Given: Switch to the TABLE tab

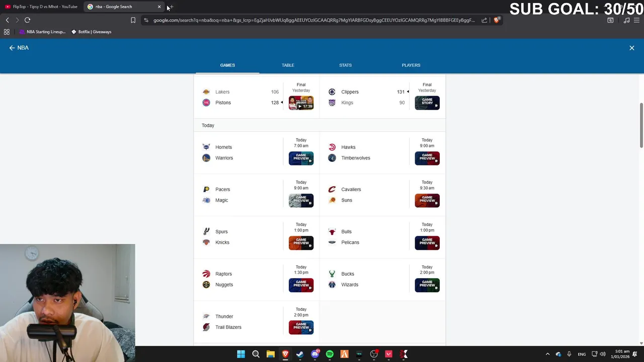Looking at the screenshot, I should (x=288, y=65).
